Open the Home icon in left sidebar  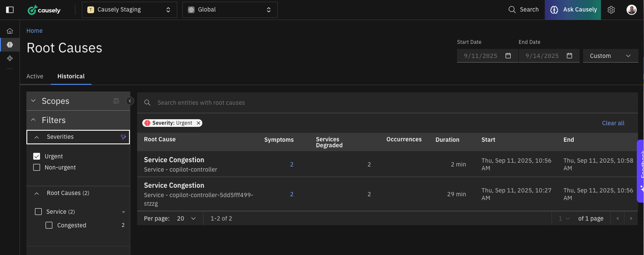point(10,31)
